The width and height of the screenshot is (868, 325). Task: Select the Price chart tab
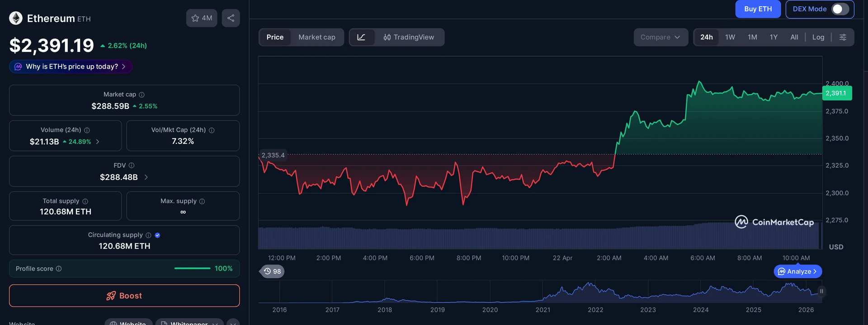click(275, 37)
